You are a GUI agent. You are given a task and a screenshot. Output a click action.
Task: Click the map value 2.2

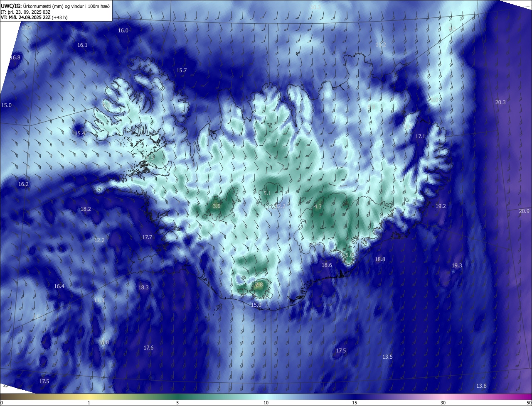pos(281,206)
